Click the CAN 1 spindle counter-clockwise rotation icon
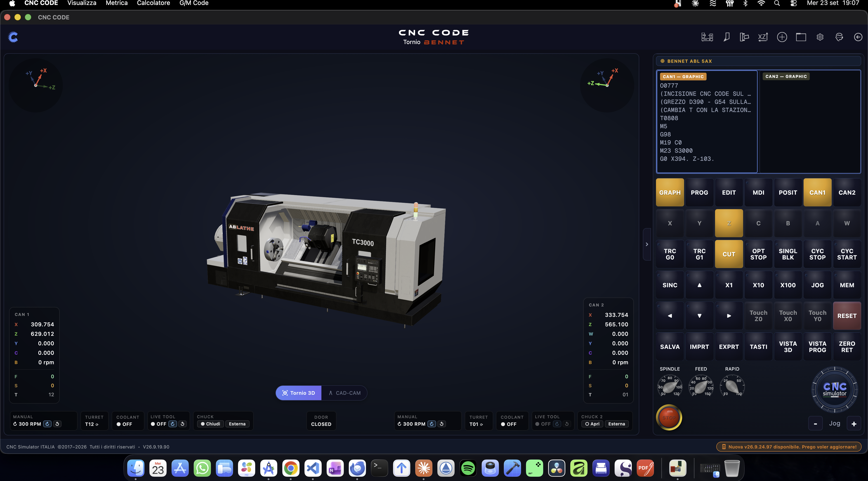Image resolution: width=868 pixels, height=481 pixels. [x=57, y=424]
